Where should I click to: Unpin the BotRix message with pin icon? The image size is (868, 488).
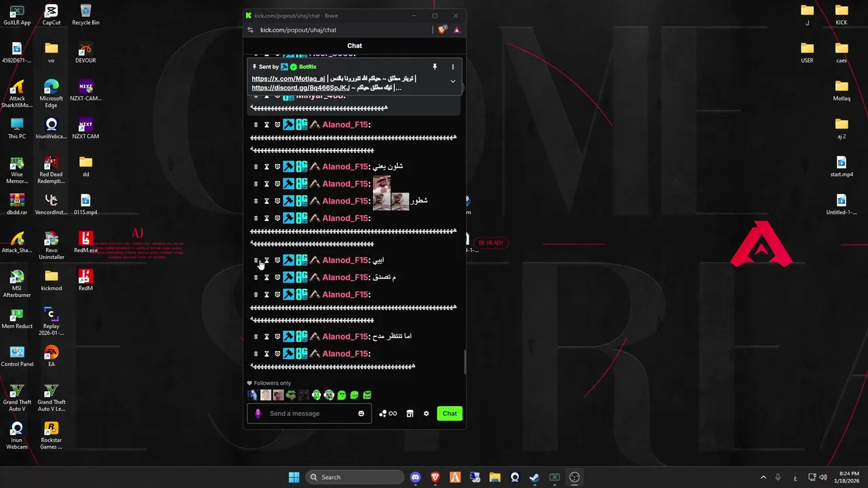click(435, 67)
